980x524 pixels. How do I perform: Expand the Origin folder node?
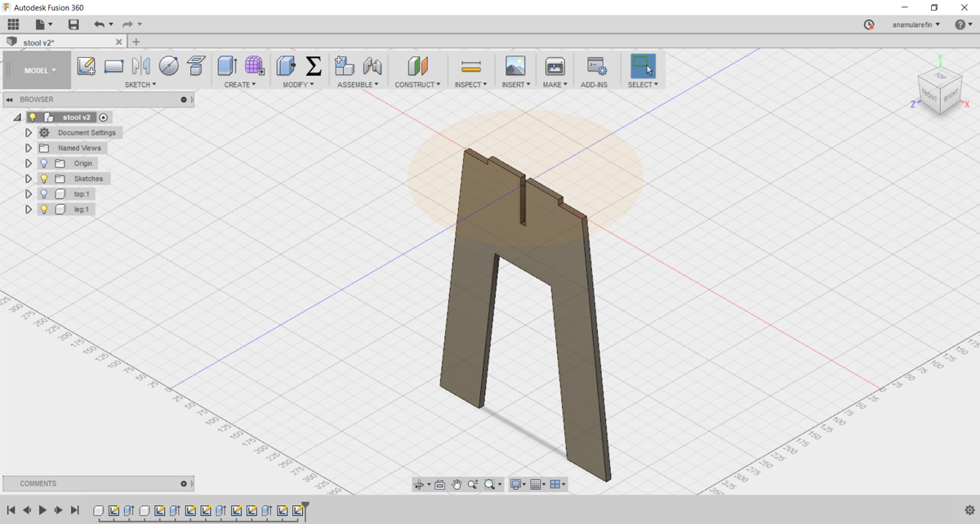tap(29, 163)
